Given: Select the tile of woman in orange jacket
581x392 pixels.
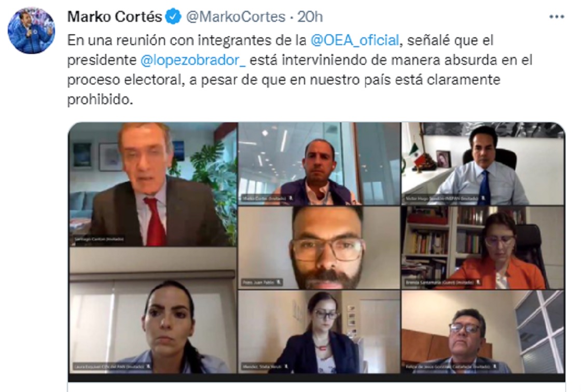Looking at the screenshot, I should pos(483,247).
